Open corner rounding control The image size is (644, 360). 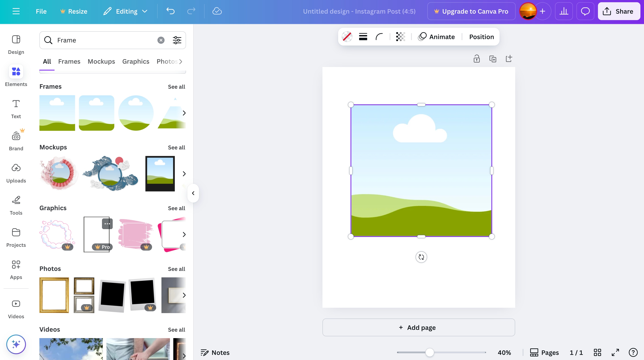point(379,37)
